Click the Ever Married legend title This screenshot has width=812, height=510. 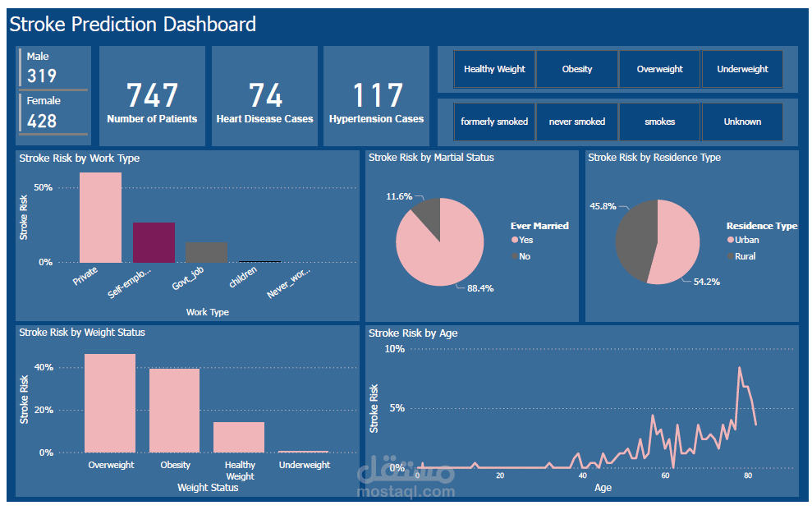pyautogui.click(x=539, y=226)
